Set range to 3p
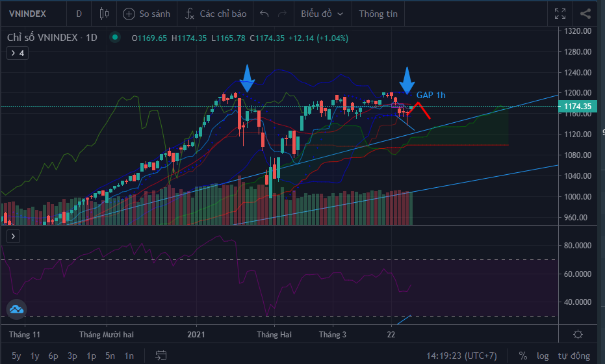Viewport: 605px width, 364px height. (72, 356)
